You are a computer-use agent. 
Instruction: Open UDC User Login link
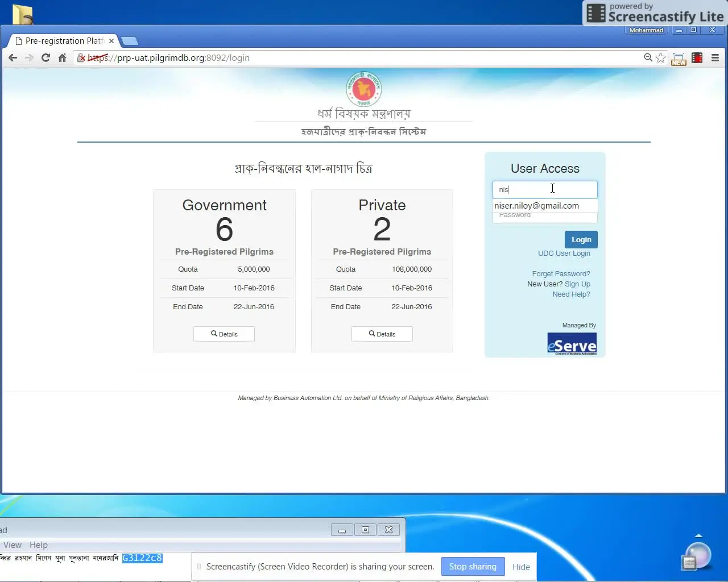click(x=564, y=253)
